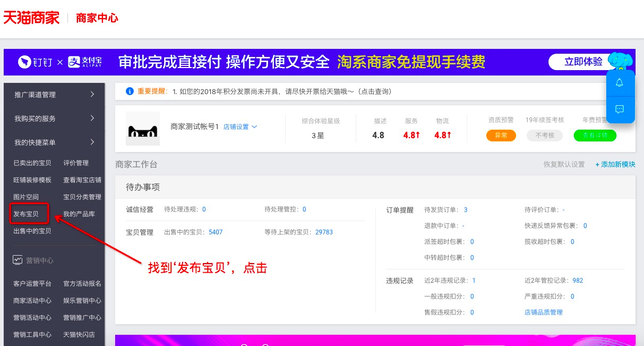Screen dimensions: 644x346
Task: Open 查看淘宝店铺 shortcut
Action: [x=82, y=180]
